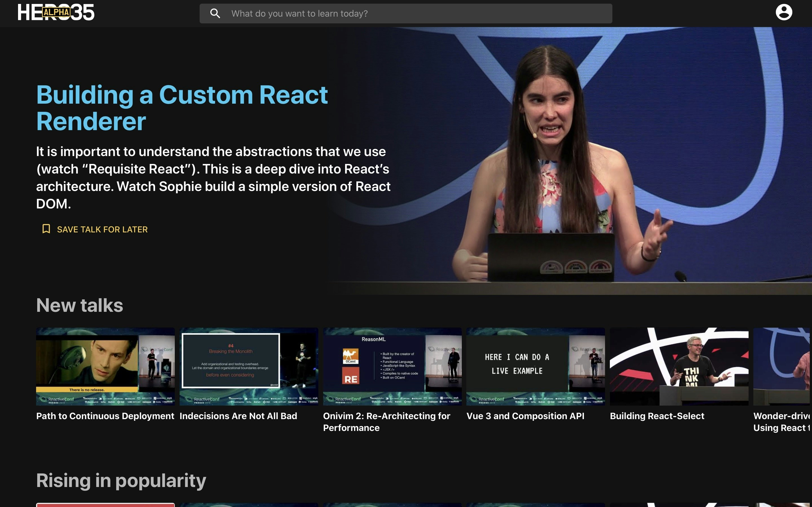Click the bookmark icon beside Save Talk
The height and width of the screenshot is (507, 812).
tap(46, 229)
